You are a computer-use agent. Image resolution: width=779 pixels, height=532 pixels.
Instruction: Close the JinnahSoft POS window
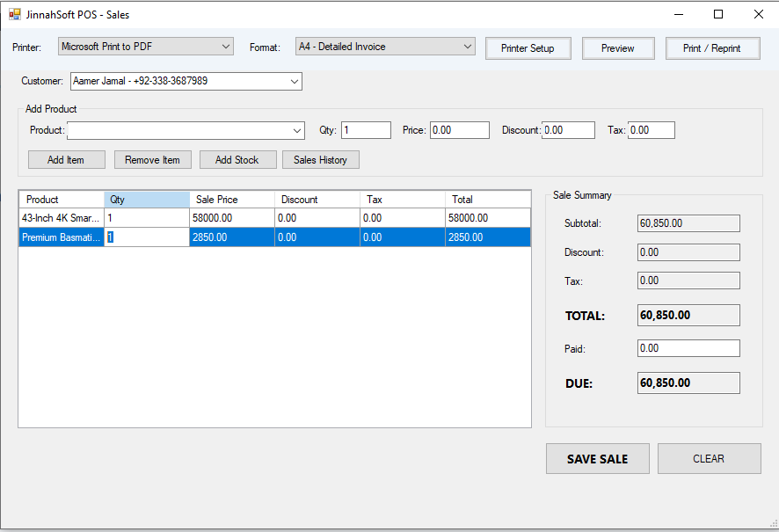759,14
